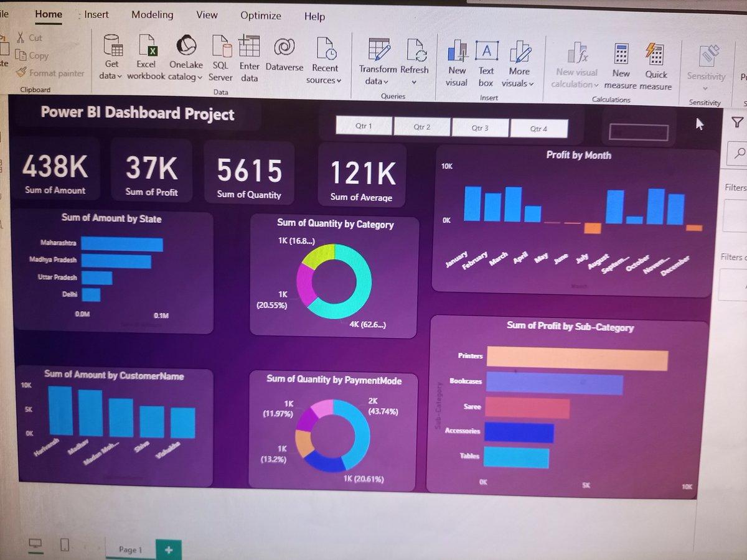Expand the Get data dropdown arrow
This screenshot has width=747, height=560.
(118, 77)
